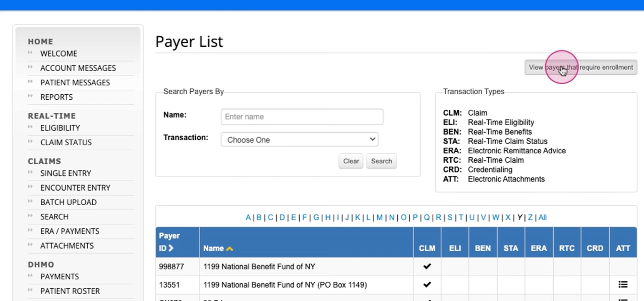Filter payers by letter F

(x=304, y=218)
